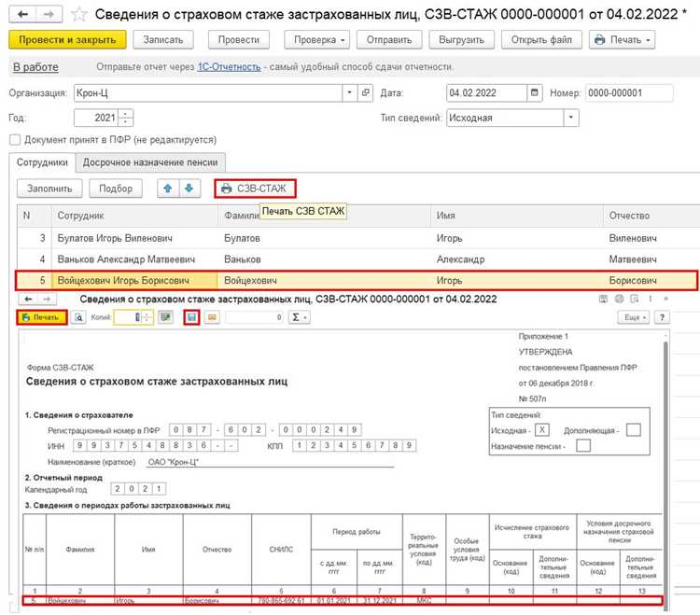700x615 pixels.
Task: Click the Провести и закрыть button
Action: click(67, 40)
